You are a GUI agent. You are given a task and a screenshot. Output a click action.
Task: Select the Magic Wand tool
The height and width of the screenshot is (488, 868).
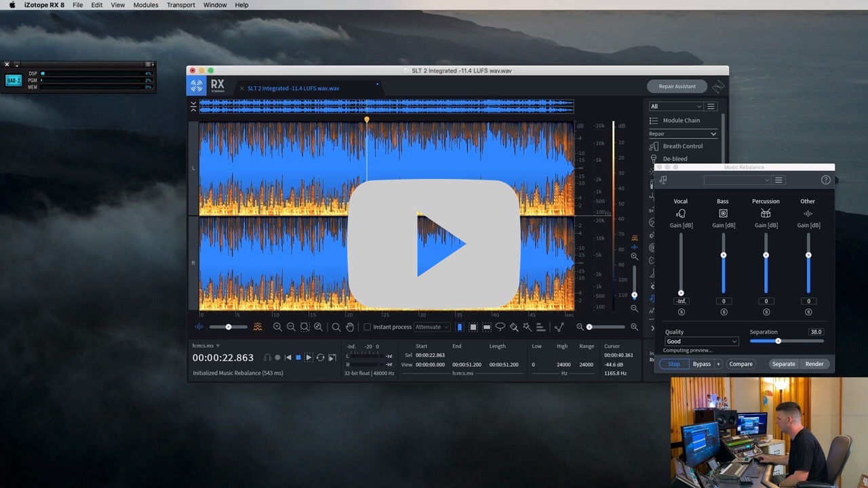pos(527,327)
